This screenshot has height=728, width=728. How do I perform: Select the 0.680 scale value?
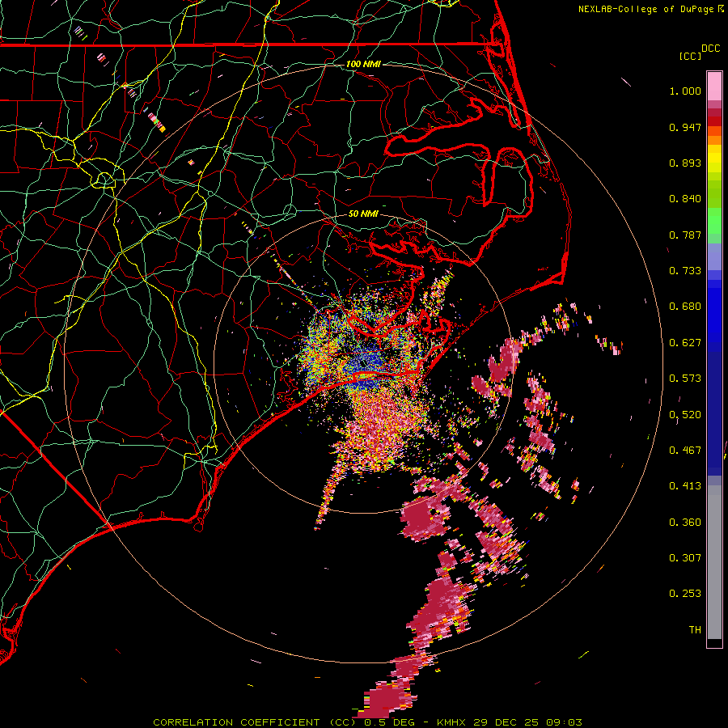pos(685,307)
